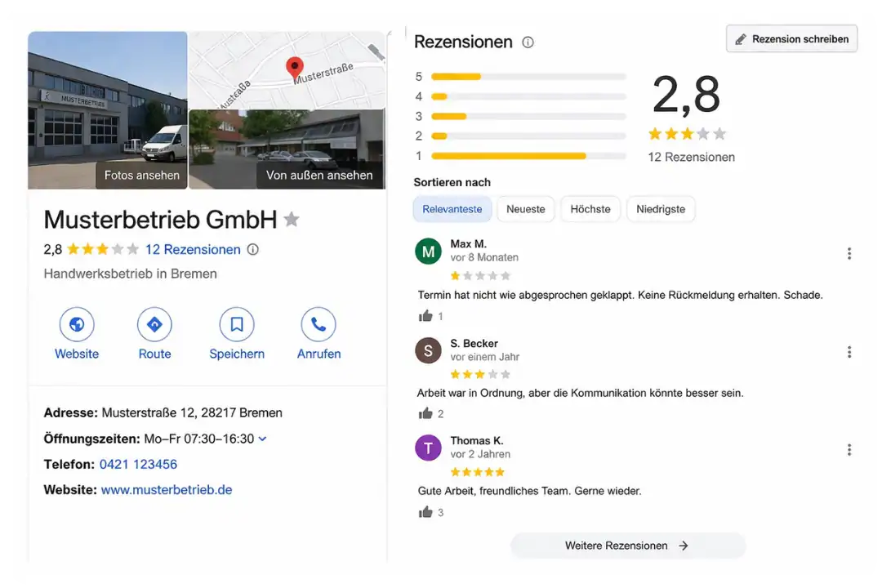
Task: Click the red map pin on Musterstraße
Action: point(294,68)
